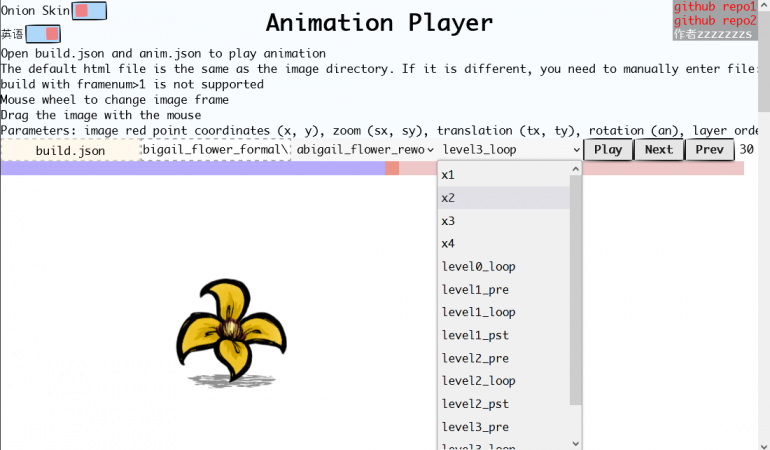Choose level2_pst animation option
Image resolution: width=770 pixels, height=450 pixels.
pos(504,404)
